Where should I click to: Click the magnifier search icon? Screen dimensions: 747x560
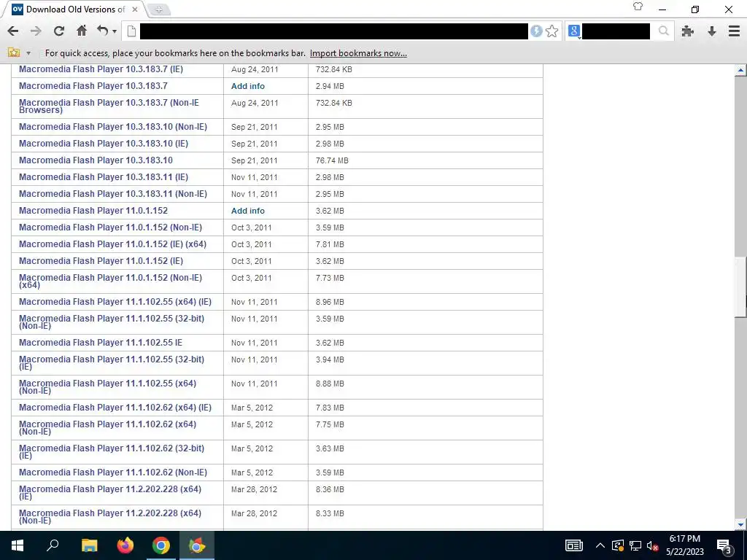coord(664,31)
